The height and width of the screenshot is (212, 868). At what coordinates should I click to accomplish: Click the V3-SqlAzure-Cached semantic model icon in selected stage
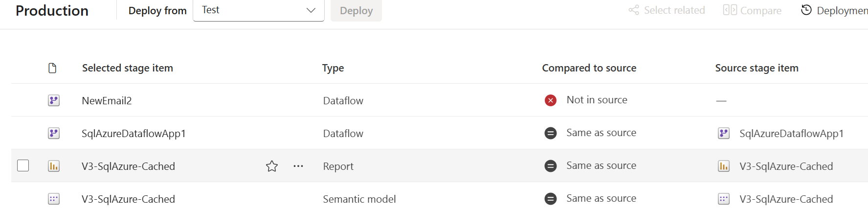(x=54, y=199)
